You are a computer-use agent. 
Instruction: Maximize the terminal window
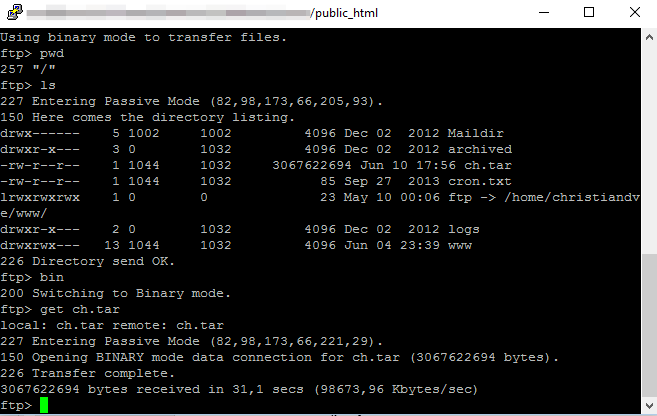click(589, 13)
